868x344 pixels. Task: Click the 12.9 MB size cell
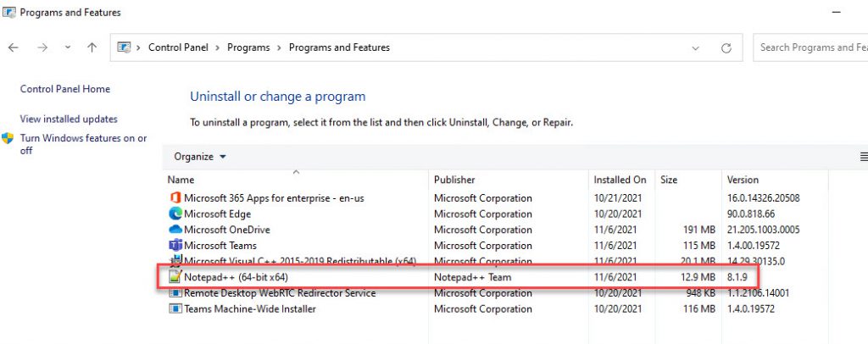click(698, 277)
